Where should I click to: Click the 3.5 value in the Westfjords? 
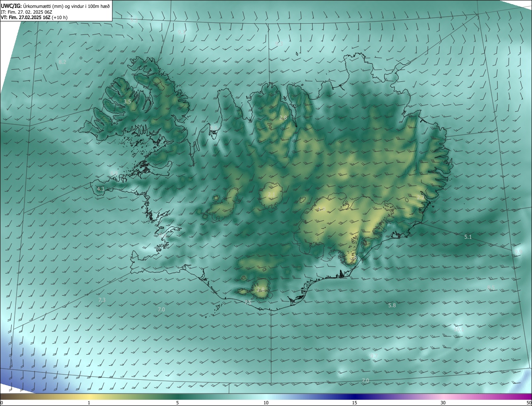tap(127, 101)
